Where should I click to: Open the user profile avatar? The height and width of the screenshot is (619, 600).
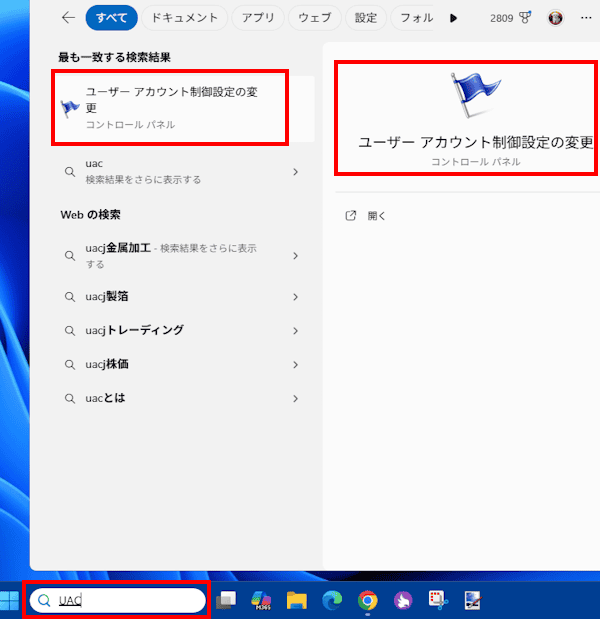555,18
